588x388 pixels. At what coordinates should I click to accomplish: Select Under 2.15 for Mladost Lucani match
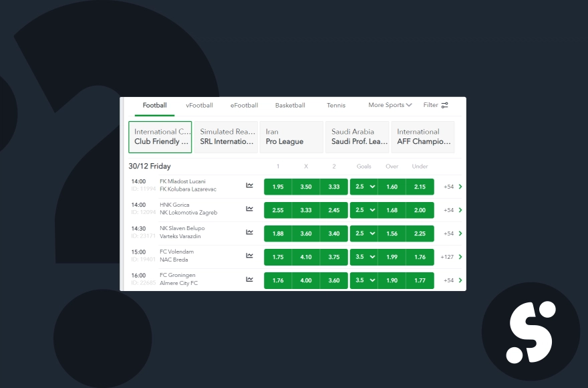(420, 187)
